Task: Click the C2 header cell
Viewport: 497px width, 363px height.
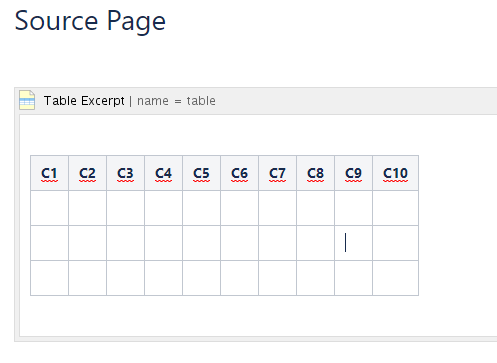Action: pyautogui.click(x=87, y=173)
